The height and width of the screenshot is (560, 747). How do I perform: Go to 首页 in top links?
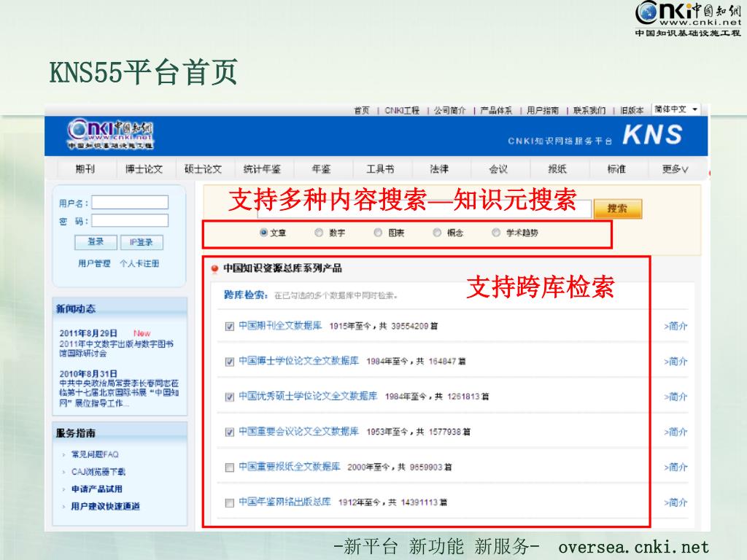pos(362,111)
